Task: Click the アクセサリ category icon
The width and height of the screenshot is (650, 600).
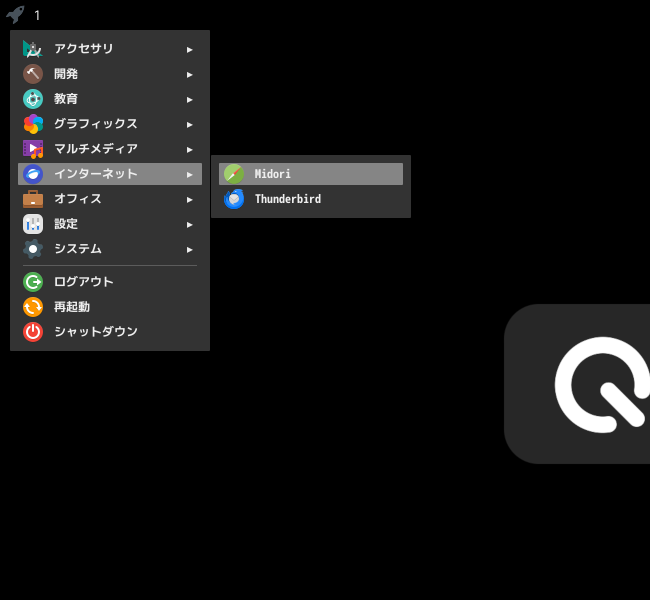Action: [33, 49]
